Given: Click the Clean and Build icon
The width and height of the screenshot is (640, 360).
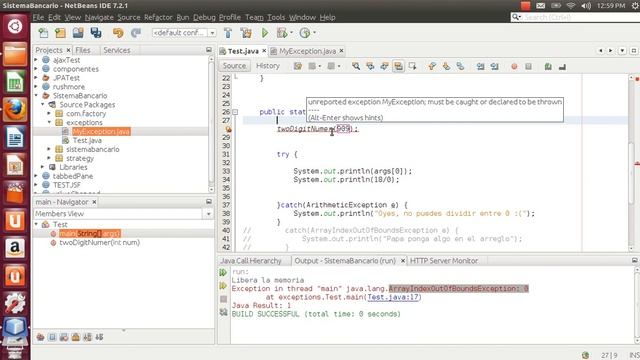Looking at the screenshot, I should tap(246, 33).
